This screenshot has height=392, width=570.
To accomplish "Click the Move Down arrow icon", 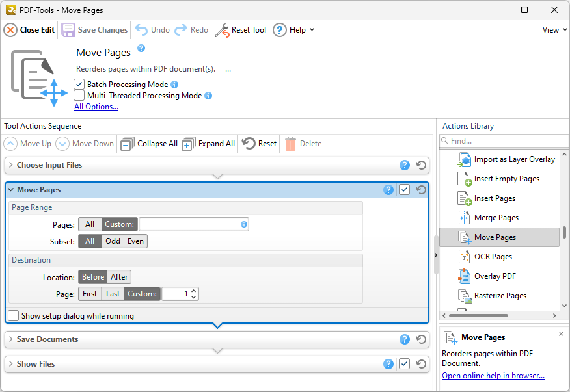I will pyautogui.click(x=62, y=144).
